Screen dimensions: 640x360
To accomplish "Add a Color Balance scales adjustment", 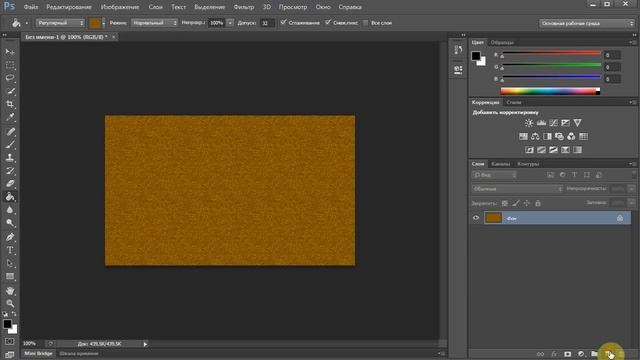I will [x=535, y=136].
